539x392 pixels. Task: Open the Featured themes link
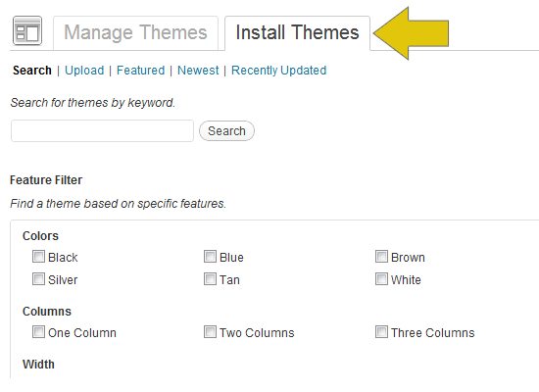[x=140, y=71]
